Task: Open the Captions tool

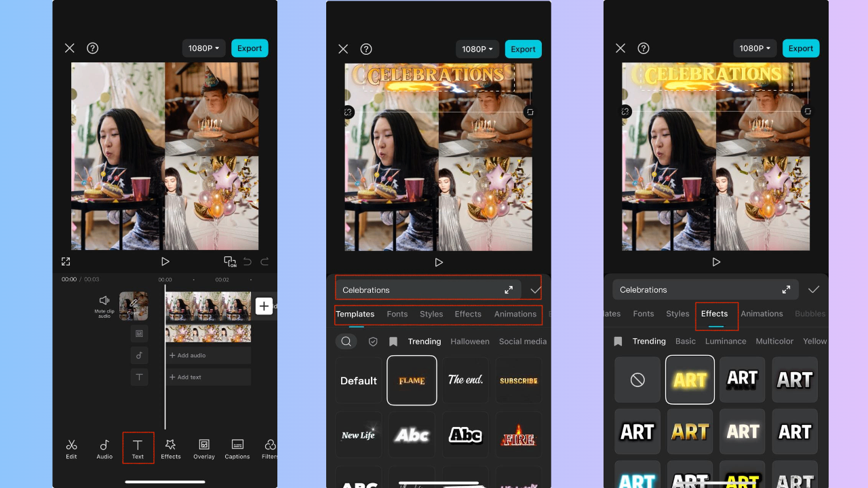Action: 237,449
